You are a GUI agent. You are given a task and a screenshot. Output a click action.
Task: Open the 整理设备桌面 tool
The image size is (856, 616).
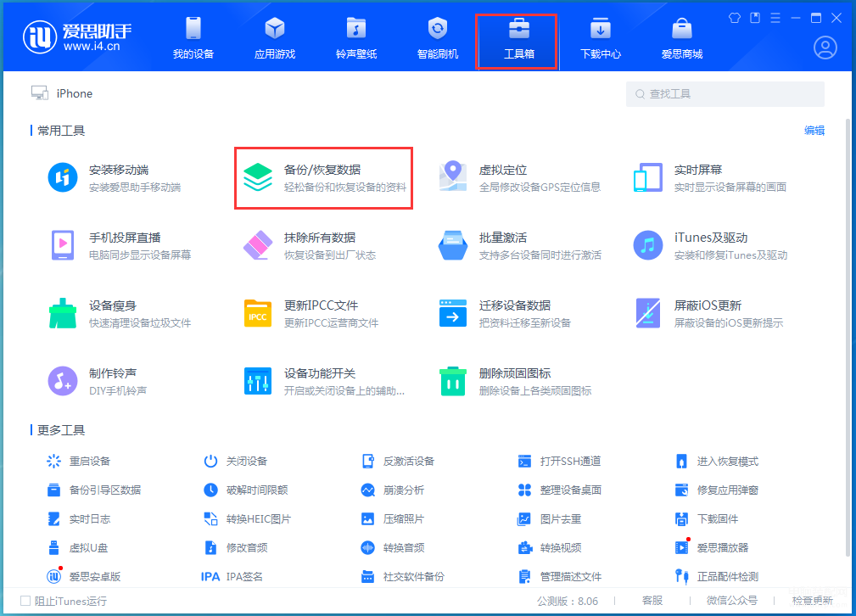[560, 490]
